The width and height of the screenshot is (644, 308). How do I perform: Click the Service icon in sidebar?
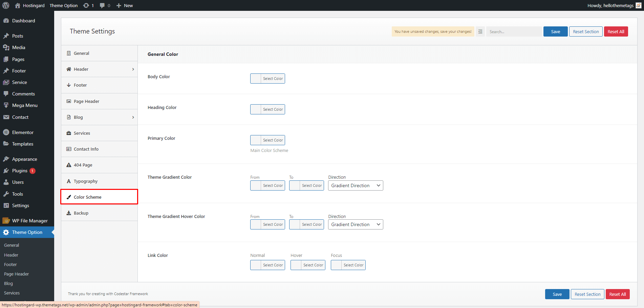point(6,82)
